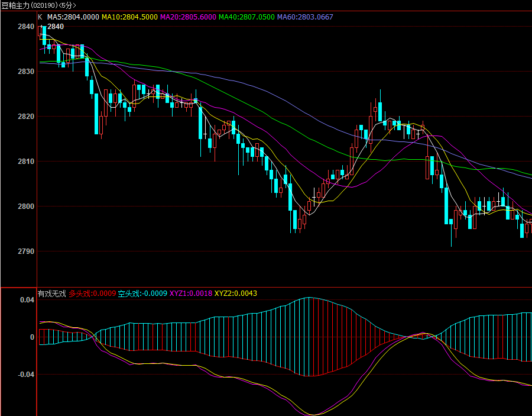This screenshot has height=416, width=532.
Task: Select the XYZ1:0.0018 indicator value
Action: (x=191, y=294)
